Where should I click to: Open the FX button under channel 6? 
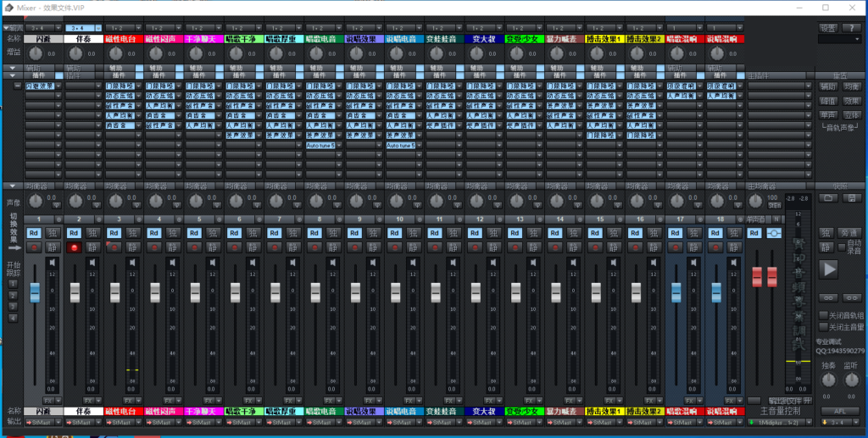(249, 400)
